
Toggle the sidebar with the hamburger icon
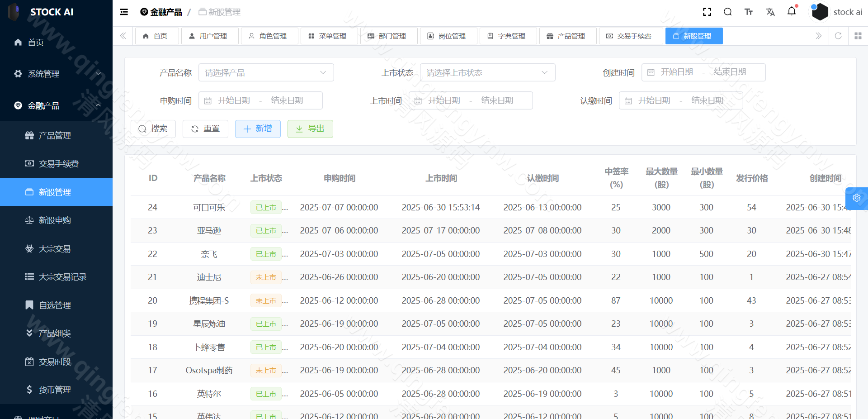coord(123,12)
